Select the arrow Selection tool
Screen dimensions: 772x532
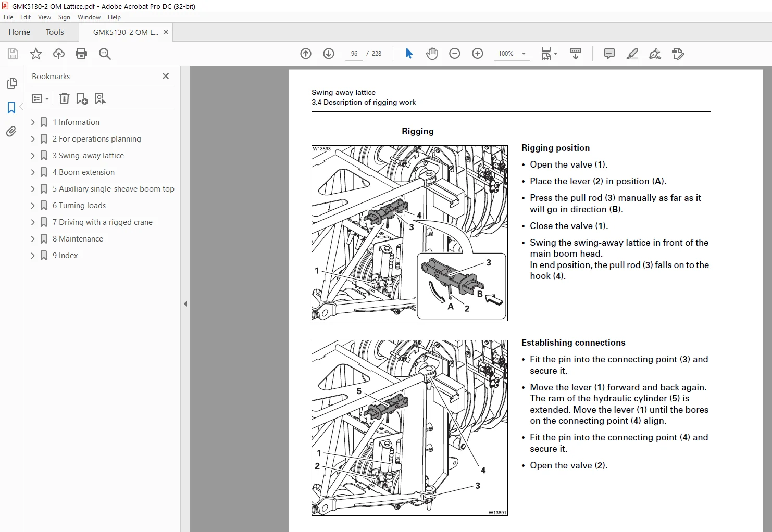pyautogui.click(x=409, y=54)
